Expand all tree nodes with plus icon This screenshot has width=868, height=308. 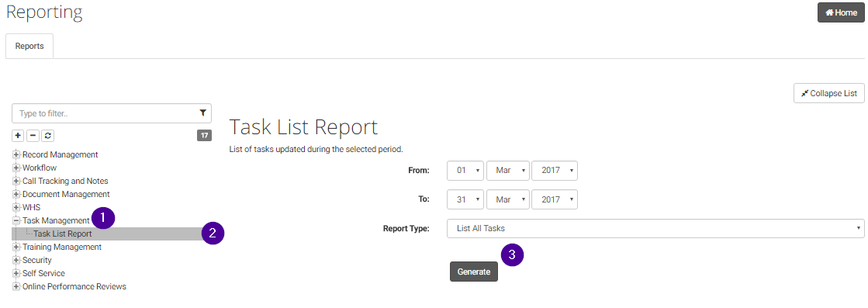[x=18, y=135]
